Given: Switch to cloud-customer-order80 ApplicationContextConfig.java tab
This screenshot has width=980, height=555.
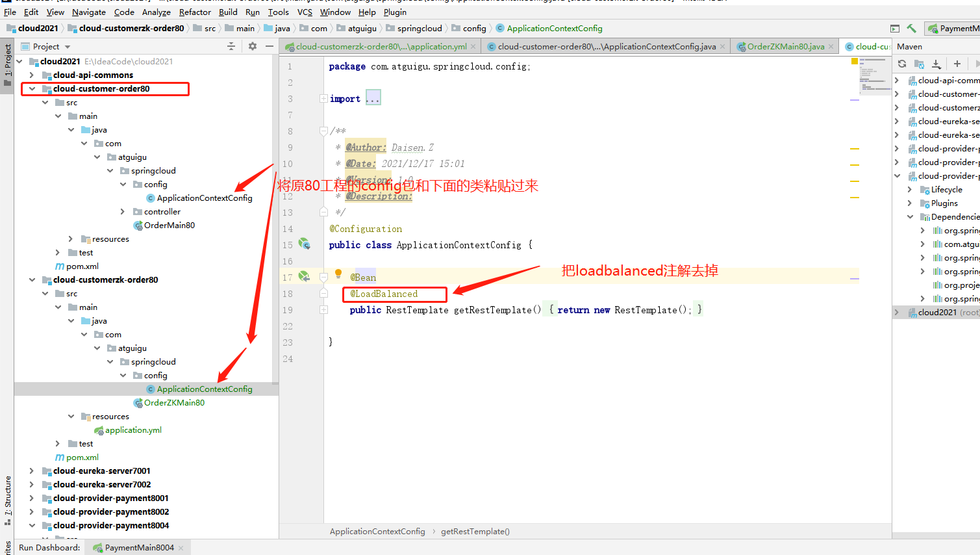Looking at the screenshot, I should [x=607, y=46].
